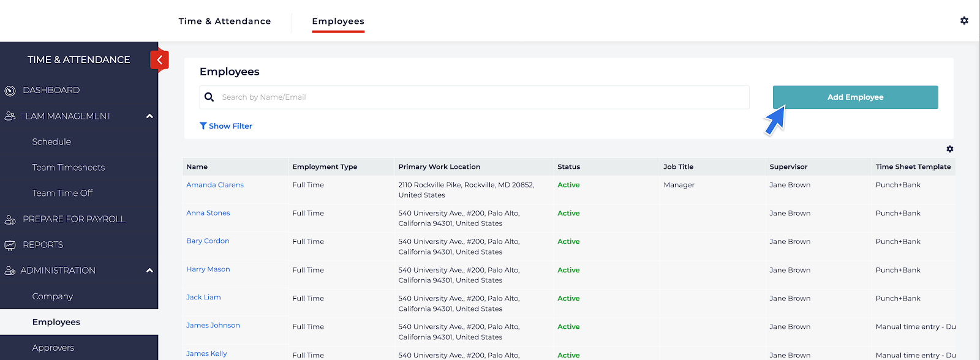
Task: Click the settings gear in top bar
Action: click(964, 21)
